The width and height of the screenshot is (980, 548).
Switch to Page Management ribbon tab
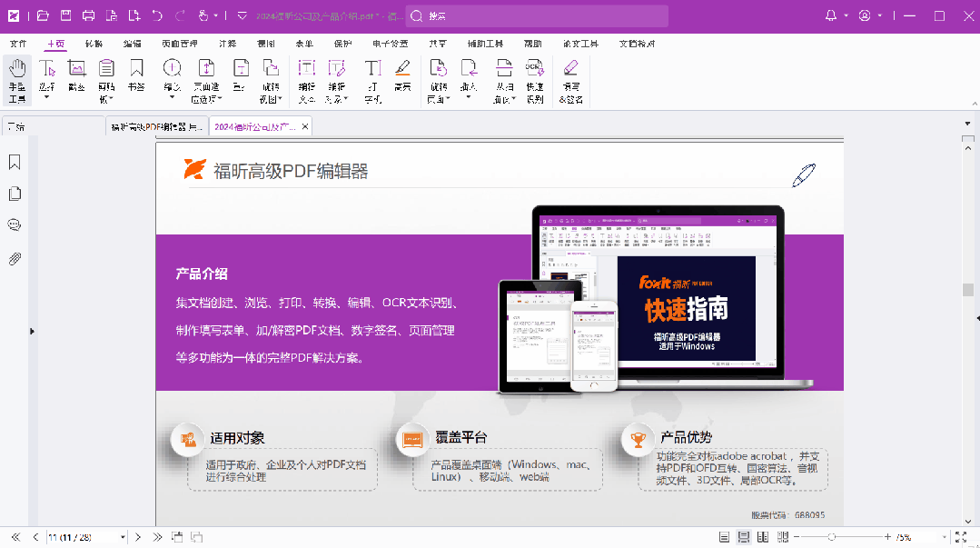coord(179,44)
